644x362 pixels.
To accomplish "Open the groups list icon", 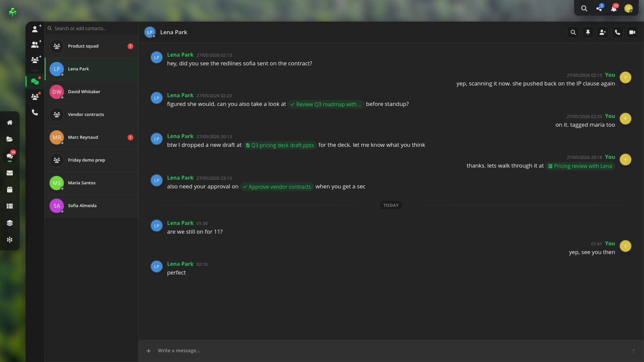I will 35,97.
